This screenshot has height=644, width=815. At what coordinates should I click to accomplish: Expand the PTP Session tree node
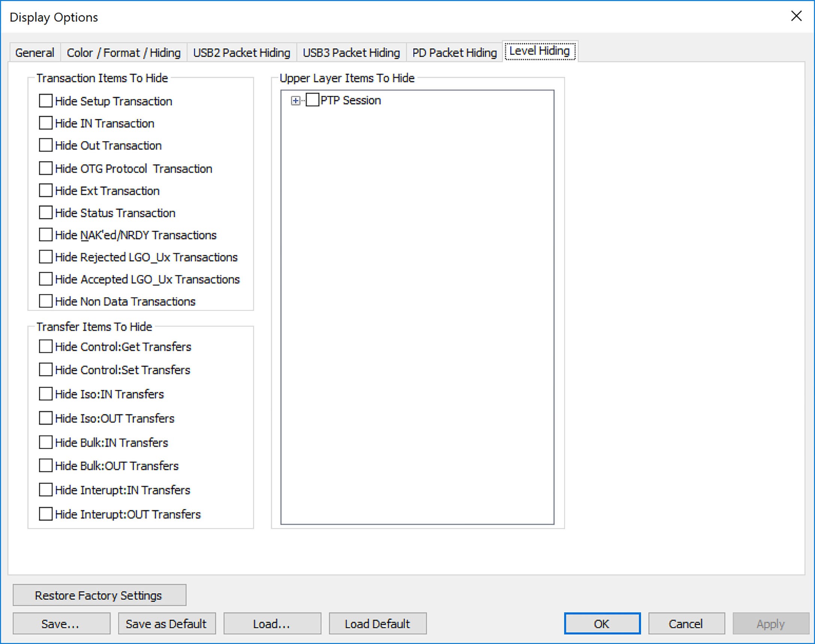point(296,101)
